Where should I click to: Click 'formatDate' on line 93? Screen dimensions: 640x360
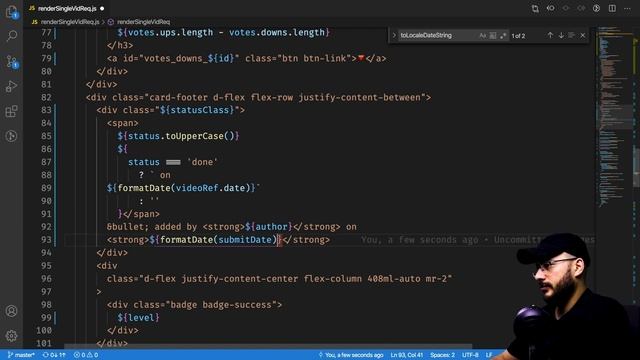(187, 240)
